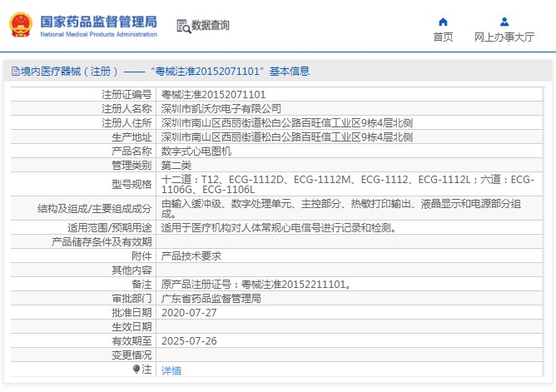Screen dimensions: 556x392
Task: Click the 附件 label
Action: click(x=141, y=256)
